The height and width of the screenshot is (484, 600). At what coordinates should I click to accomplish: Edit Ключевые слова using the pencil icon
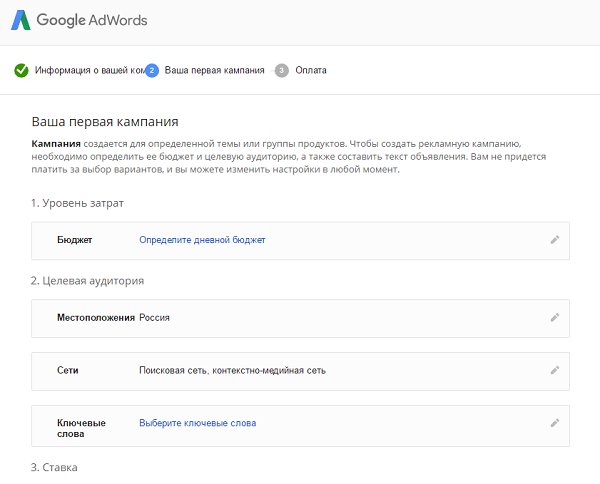[555, 423]
